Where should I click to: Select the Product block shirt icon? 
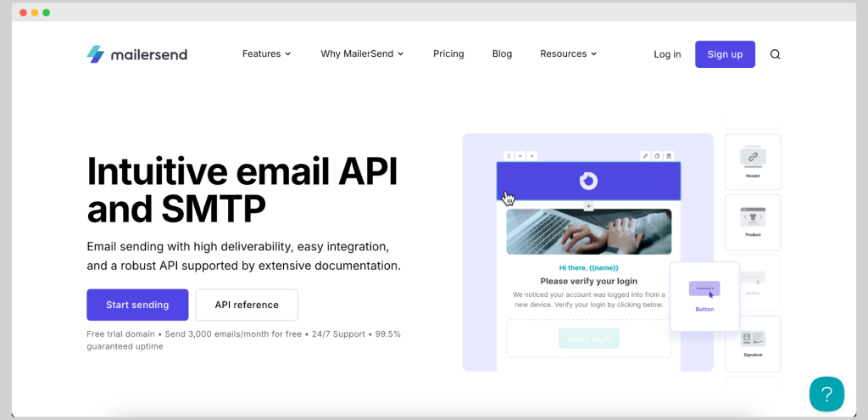[753, 217]
